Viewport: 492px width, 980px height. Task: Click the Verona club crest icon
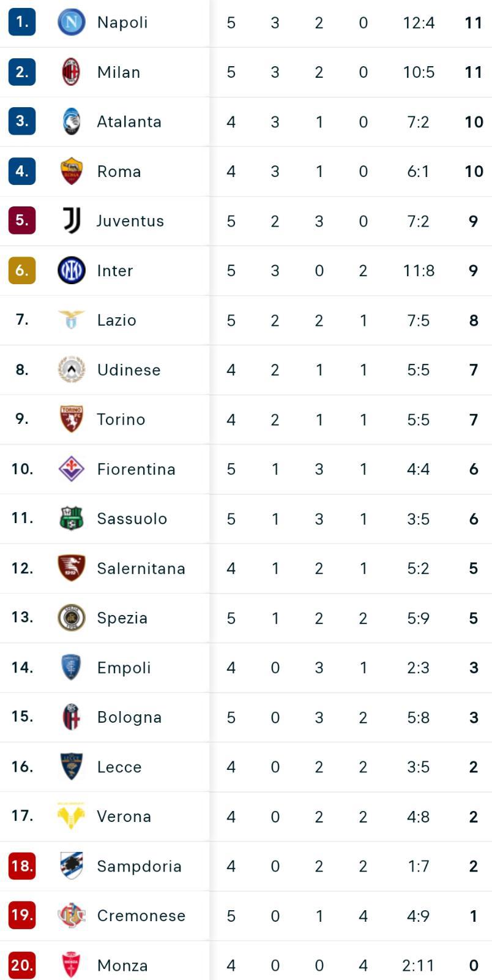tap(71, 816)
